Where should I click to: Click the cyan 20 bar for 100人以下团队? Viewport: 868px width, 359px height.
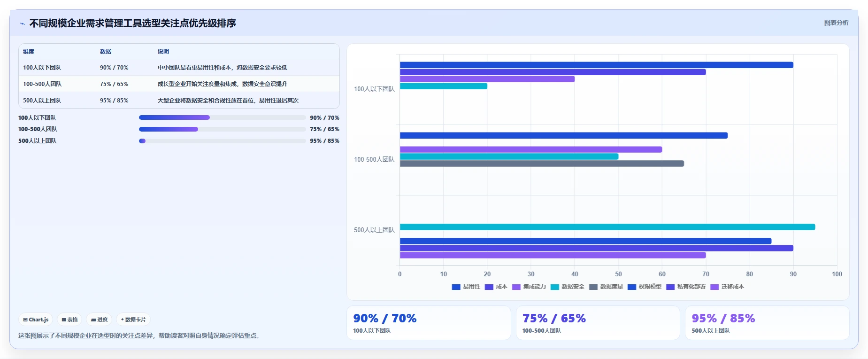pos(444,86)
